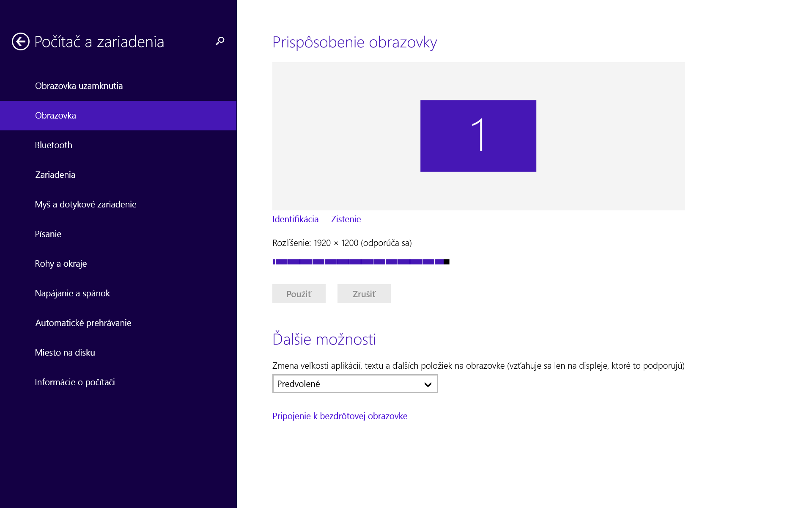The height and width of the screenshot is (508, 812).
Task: Click the Zistenie link
Action: coord(346,219)
